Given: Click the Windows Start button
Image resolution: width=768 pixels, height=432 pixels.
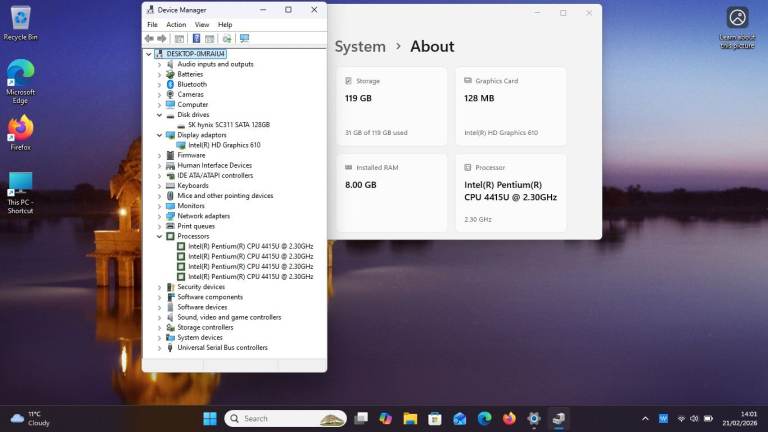Looking at the screenshot, I should tap(210, 418).
